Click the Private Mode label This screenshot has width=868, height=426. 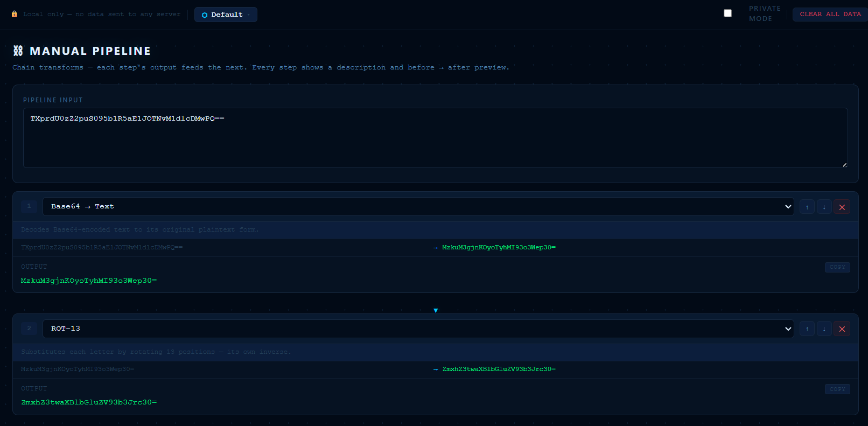coord(765,13)
